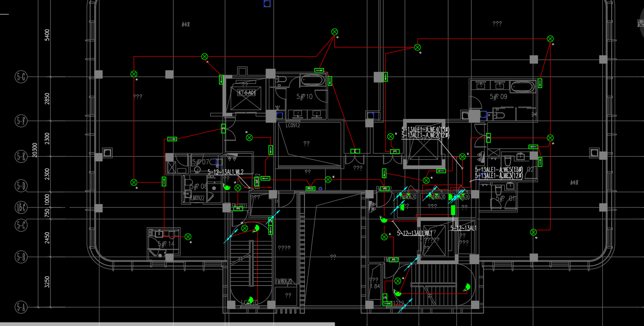
Task: Click the blue square grip at top edge
Action: pyautogui.click(x=267, y=4)
